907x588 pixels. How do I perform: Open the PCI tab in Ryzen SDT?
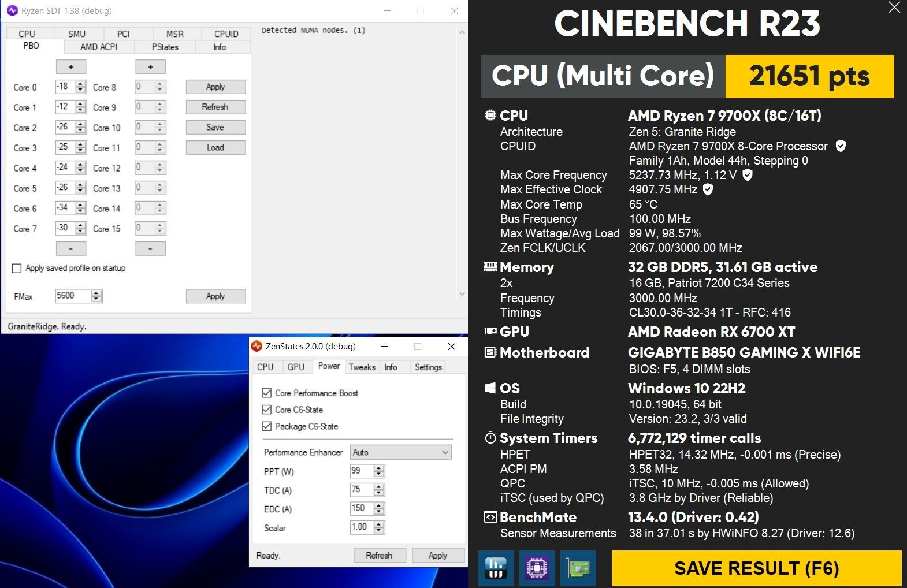[124, 34]
